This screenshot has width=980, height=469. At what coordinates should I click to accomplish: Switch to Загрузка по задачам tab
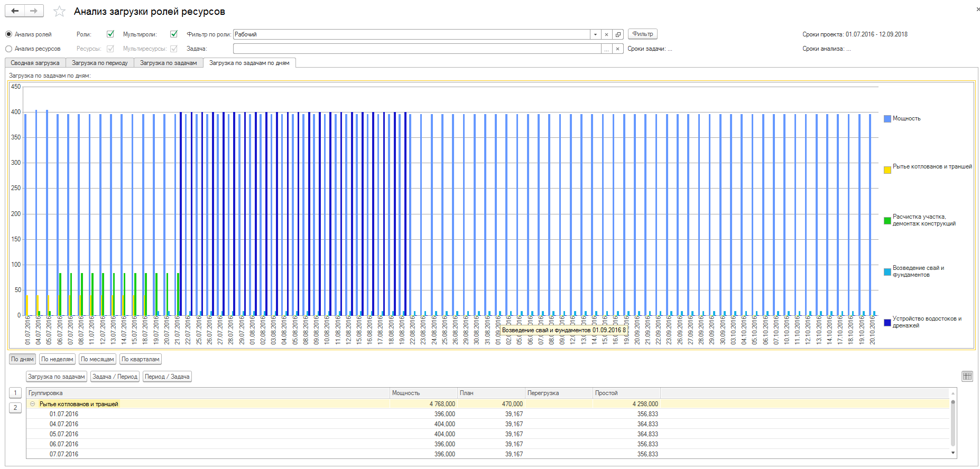tap(169, 63)
